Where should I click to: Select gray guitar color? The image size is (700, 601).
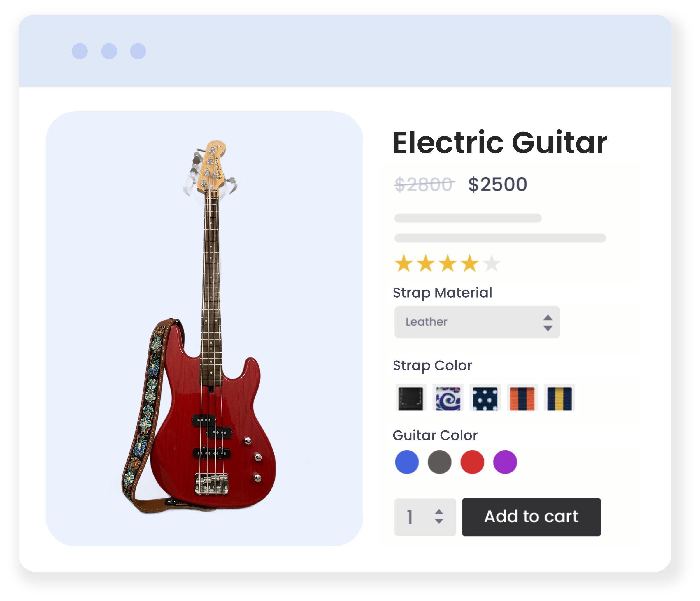point(440,462)
